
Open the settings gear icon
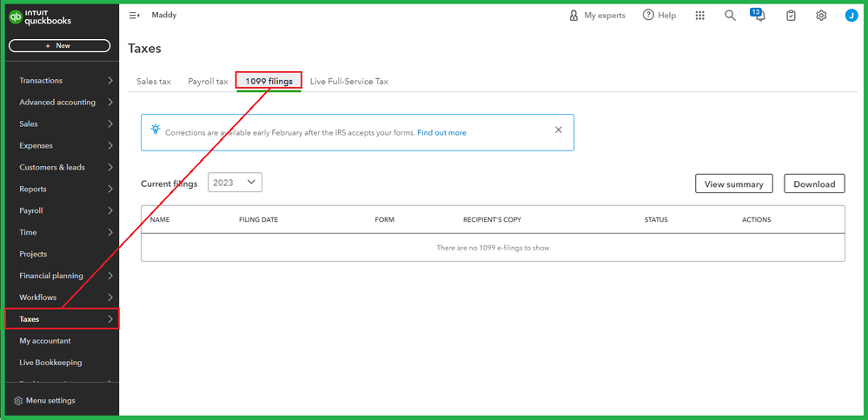(x=821, y=16)
